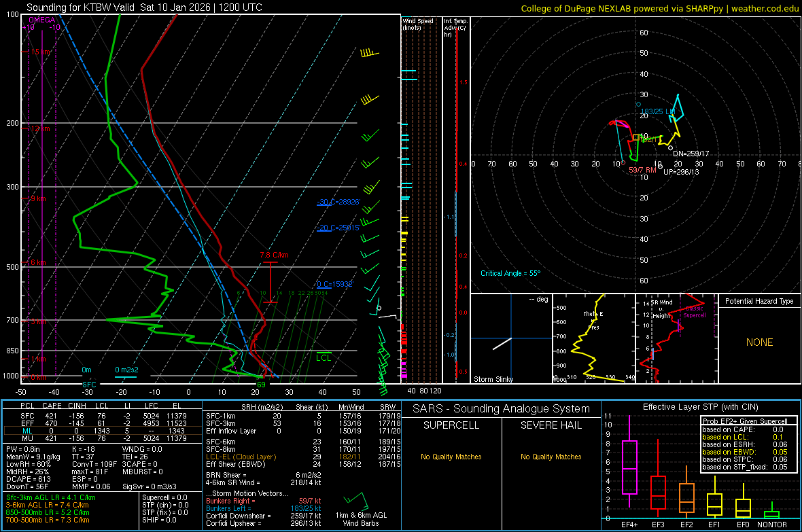Image resolution: width=802 pixels, height=532 pixels.
Task: Select the 'Inf. Temp. Adv.' panel header
Action: pyautogui.click(x=455, y=28)
